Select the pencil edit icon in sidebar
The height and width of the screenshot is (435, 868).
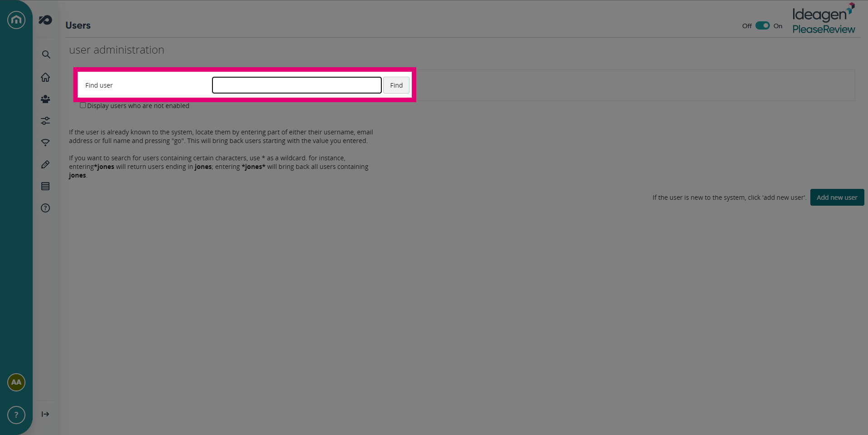coord(45,164)
